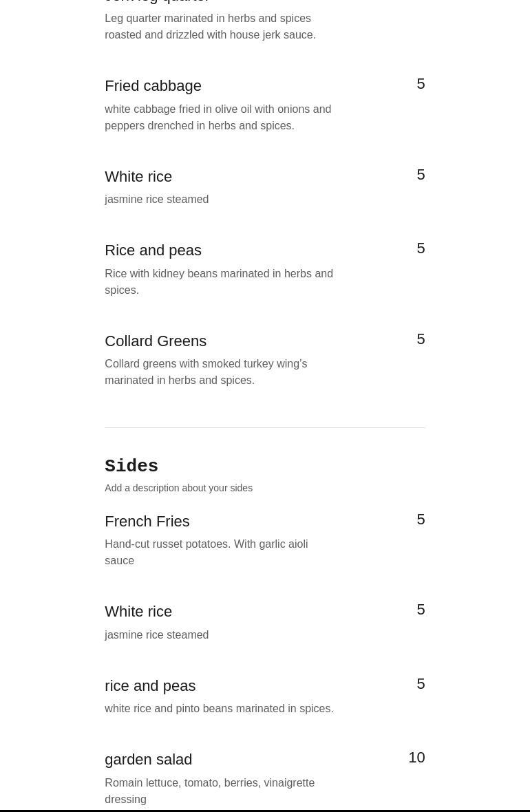Select the garden salad item title

(x=148, y=760)
